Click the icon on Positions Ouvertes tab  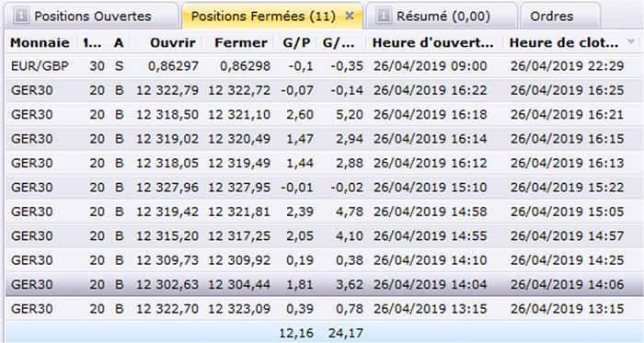(21, 16)
